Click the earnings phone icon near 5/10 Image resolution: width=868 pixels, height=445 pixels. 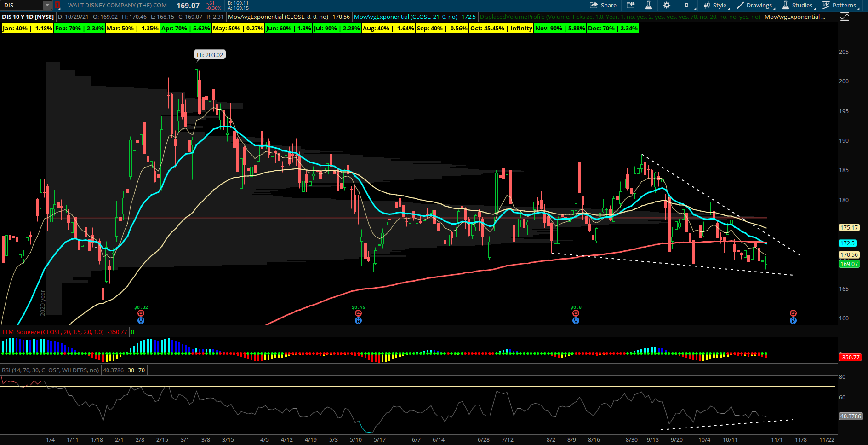[358, 313]
